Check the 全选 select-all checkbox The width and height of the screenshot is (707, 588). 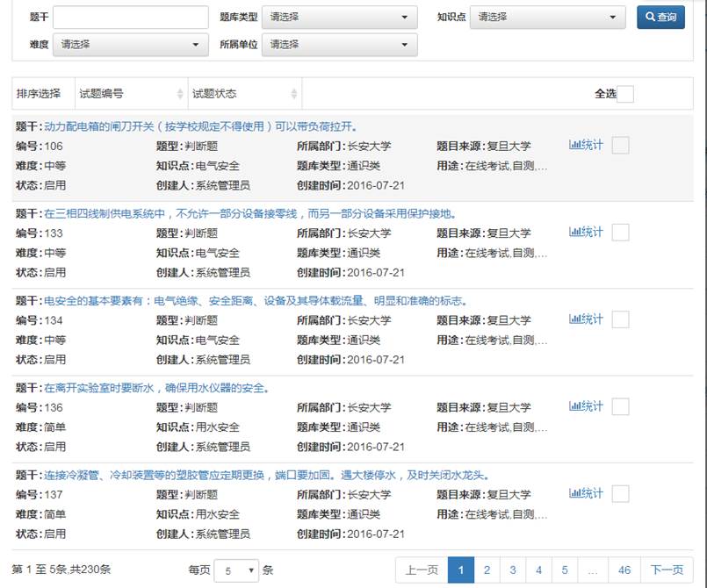tap(625, 94)
